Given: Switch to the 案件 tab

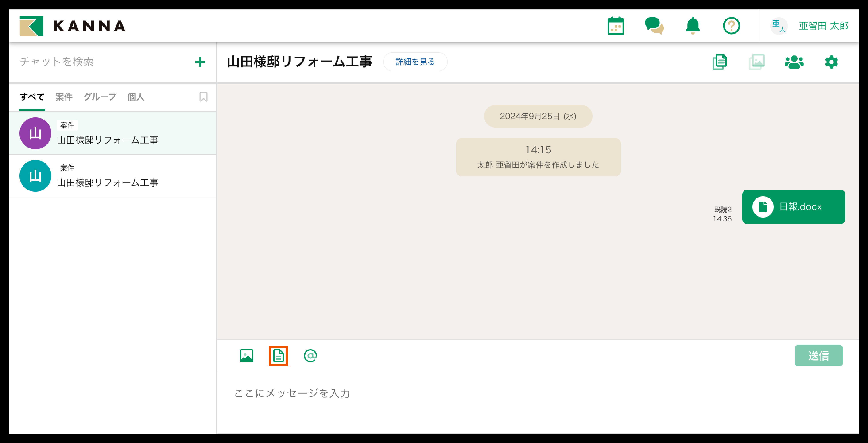Looking at the screenshot, I should [64, 97].
